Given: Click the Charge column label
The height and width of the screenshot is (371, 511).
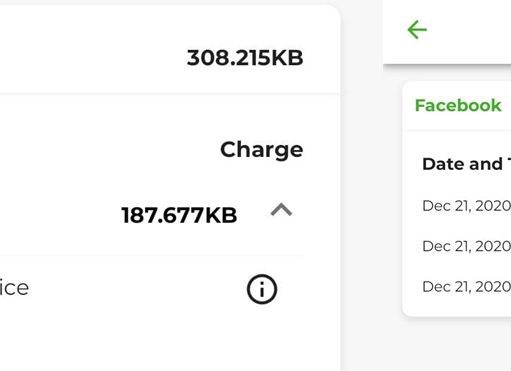Looking at the screenshot, I should click(262, 150).
